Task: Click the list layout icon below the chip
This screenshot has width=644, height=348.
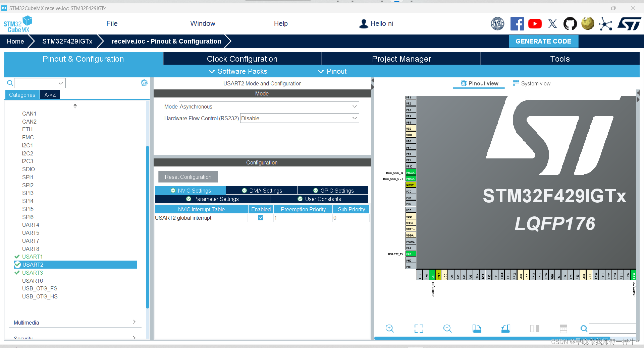Action: [x=563, y=329]
